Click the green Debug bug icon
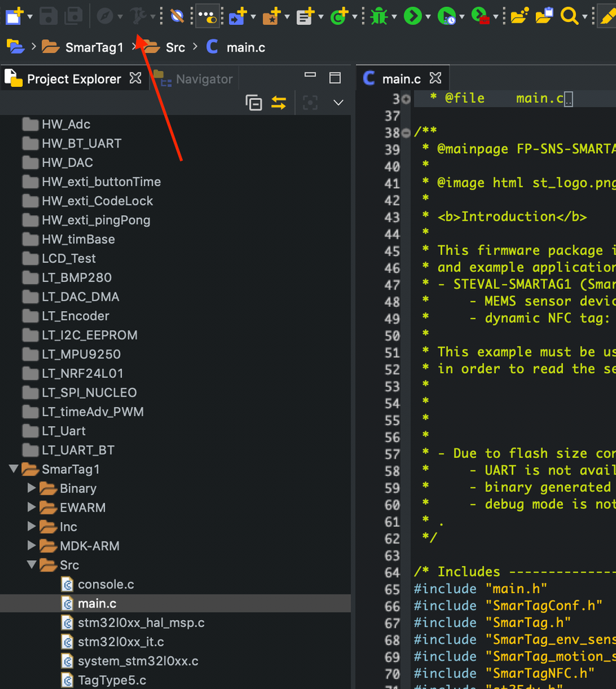The width and height of the screenshot is (616, 689). 379,17
